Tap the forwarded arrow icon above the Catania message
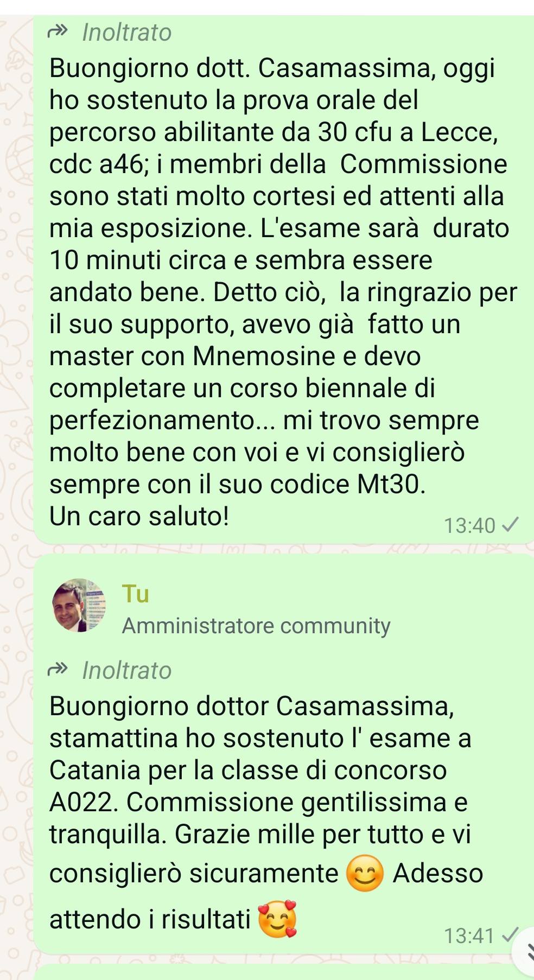 point(58,670)
